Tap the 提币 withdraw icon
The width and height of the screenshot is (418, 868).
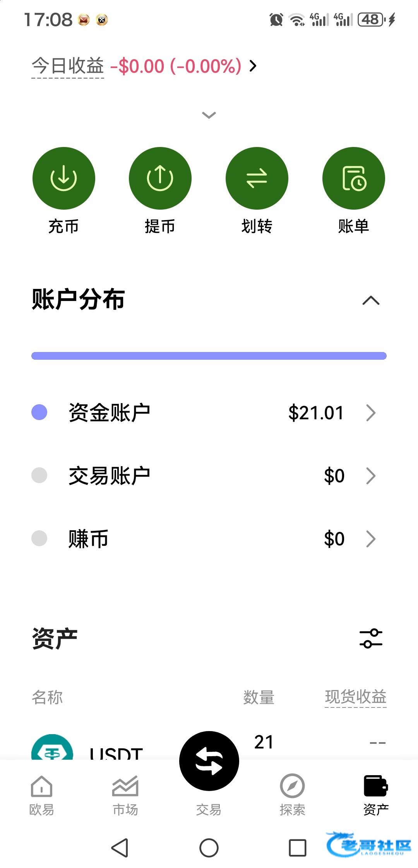click(160, 178)
